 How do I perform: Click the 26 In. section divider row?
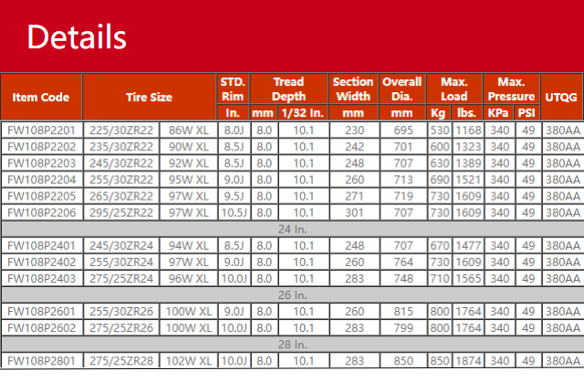click(292, 294)
